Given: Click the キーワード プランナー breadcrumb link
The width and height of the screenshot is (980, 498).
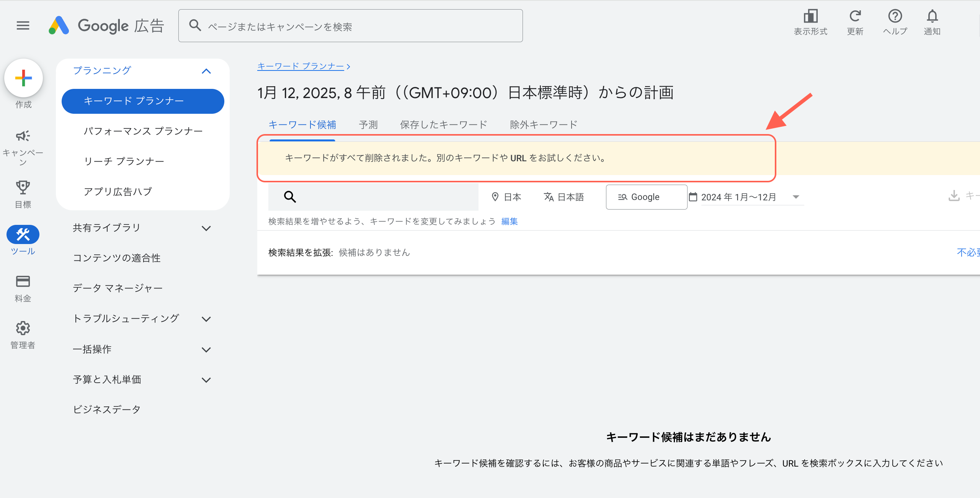Looking at the screenshot, I should 301,66.
